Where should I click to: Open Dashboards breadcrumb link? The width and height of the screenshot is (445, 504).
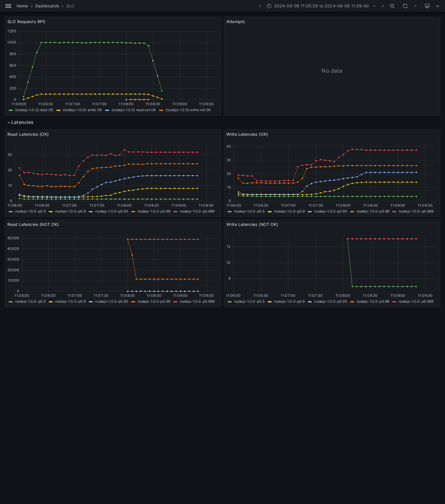[x=47, y=6]
